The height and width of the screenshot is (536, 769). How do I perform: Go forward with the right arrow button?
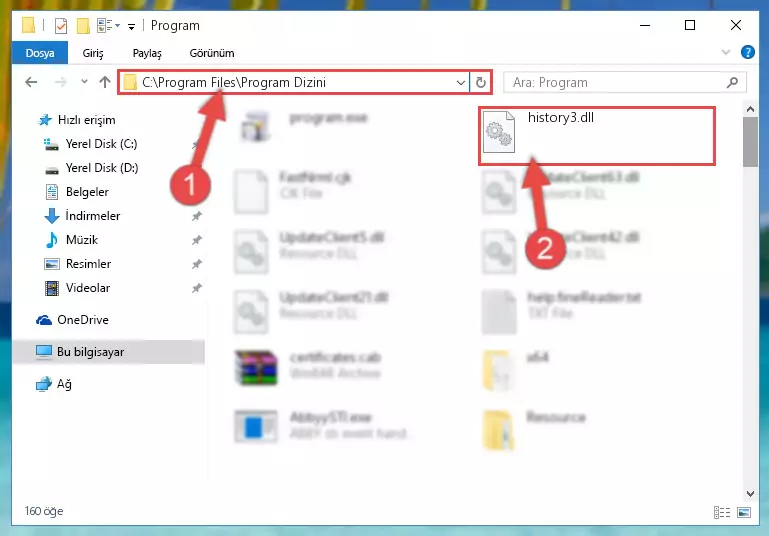[x=60, y=82]
